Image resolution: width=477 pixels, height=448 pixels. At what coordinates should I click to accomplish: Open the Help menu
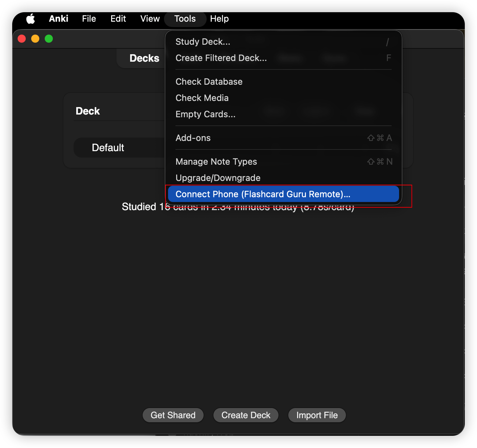pos(220,19)
